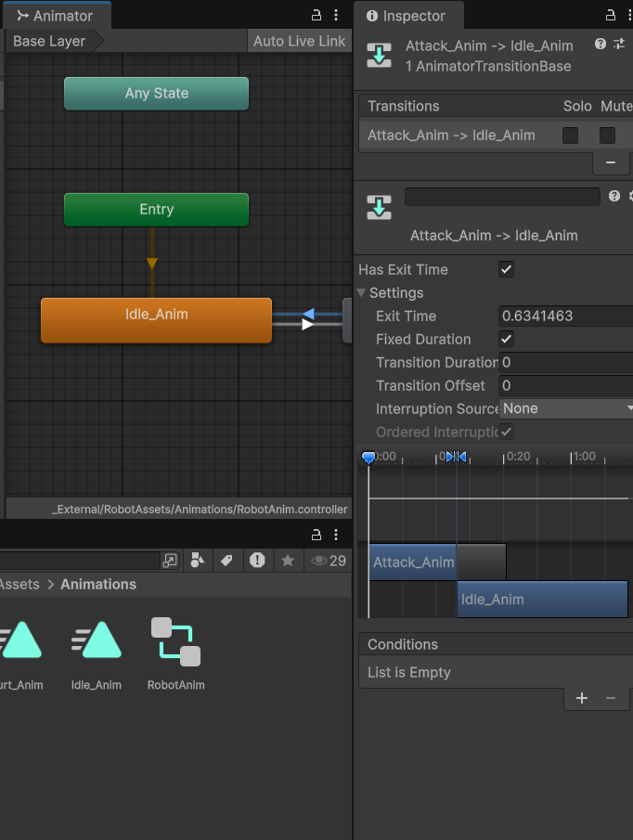Collapse the Settings foldout
This screenshot has height=840, width=633.
362,293
